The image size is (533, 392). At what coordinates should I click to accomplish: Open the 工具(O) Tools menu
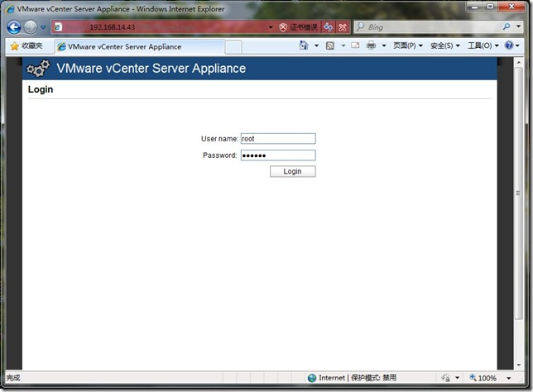(x=483, y=45)
